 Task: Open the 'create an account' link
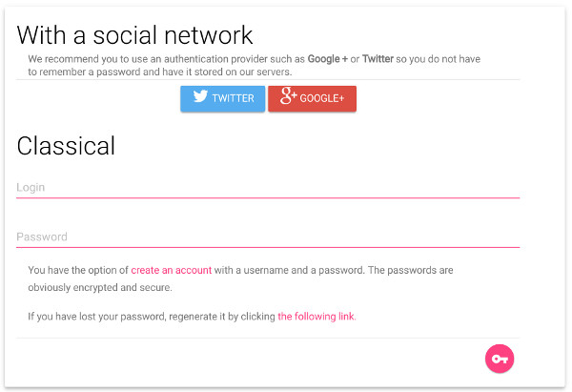(171, 271)
